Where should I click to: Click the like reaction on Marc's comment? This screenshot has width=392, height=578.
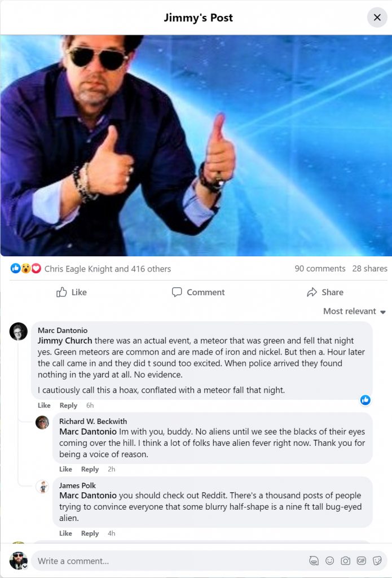point(365,400)
